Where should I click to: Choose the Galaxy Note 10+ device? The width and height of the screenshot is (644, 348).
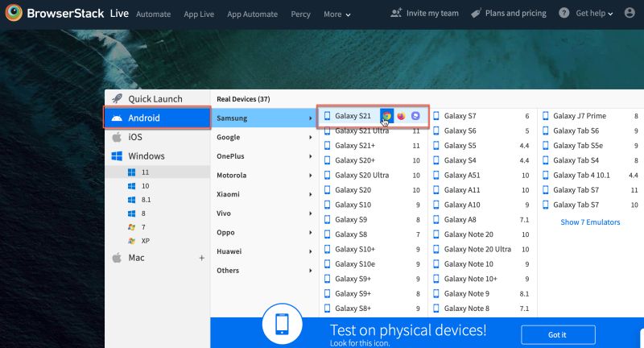(x=482, y=279)
